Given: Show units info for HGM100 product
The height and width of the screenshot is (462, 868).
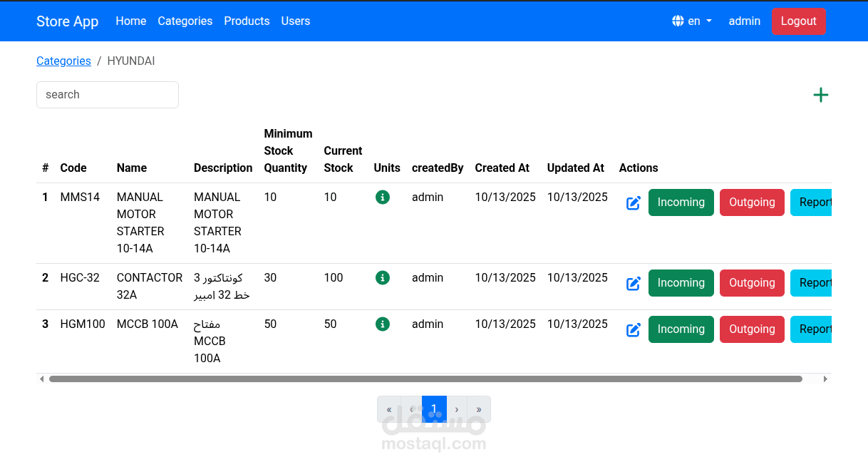Looking at the screenshot, I should tap(383, 324).
